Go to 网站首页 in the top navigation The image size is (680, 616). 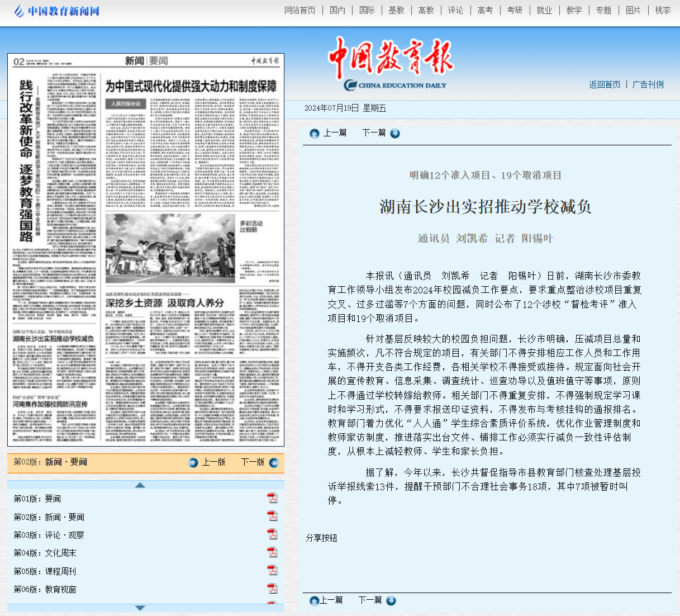pyautogui.click(x=300, y=10)
